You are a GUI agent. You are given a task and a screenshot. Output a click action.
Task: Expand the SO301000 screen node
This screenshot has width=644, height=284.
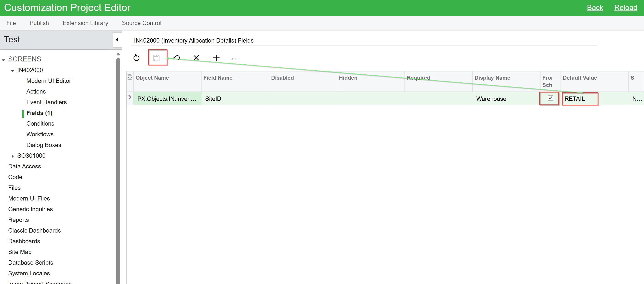coord(13,156)
